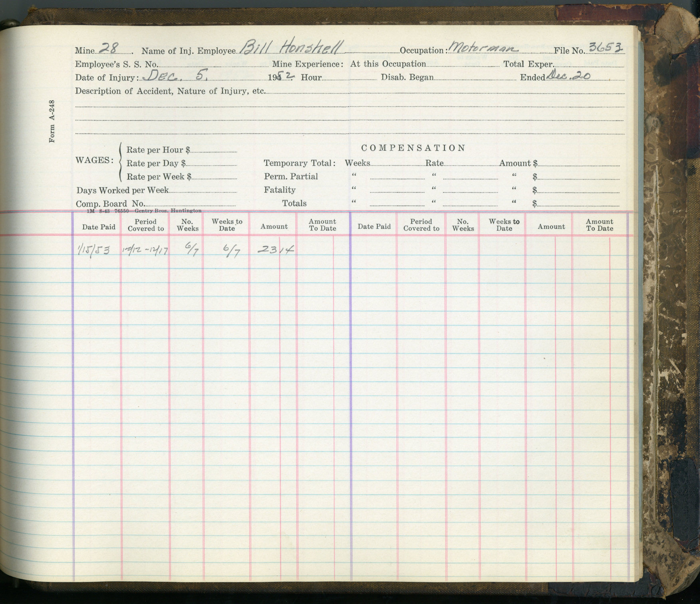Select the period covered 12/12-12/17 cell
This screenshot has height=604, width=700.
pyautogui.click(x=145, y=250)
